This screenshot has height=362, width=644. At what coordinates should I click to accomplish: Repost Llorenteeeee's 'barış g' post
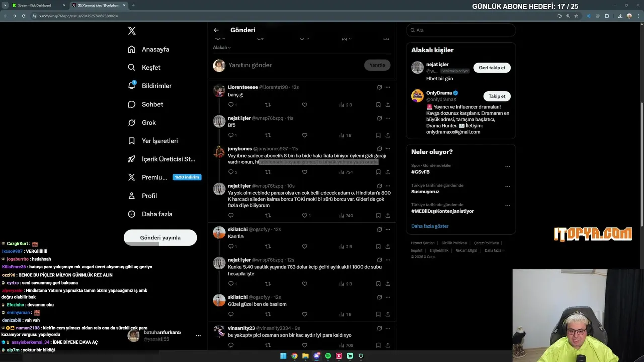[x=268, y=105]
